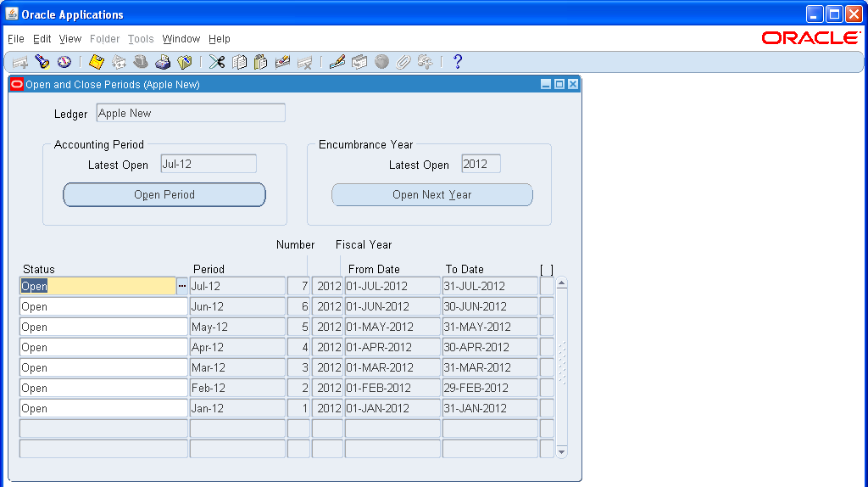Image resolution: width=868 pixels, height=487 pixels.
Task: Open the File menu
Action: [16, 39]
